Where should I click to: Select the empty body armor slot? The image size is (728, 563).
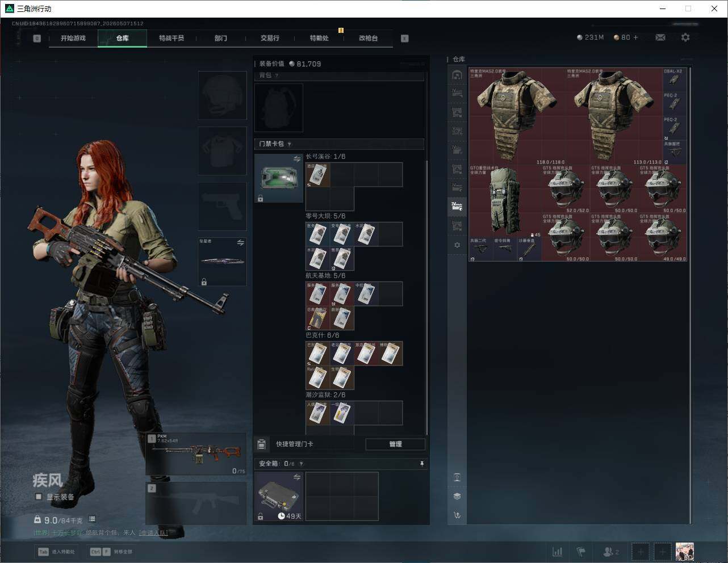pos(223,150)
